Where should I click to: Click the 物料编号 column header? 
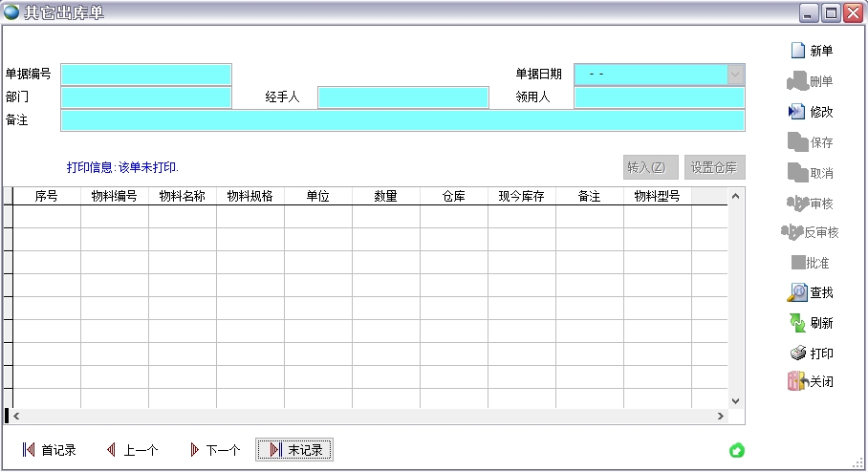pyautogui.click(x=114, y=196)
